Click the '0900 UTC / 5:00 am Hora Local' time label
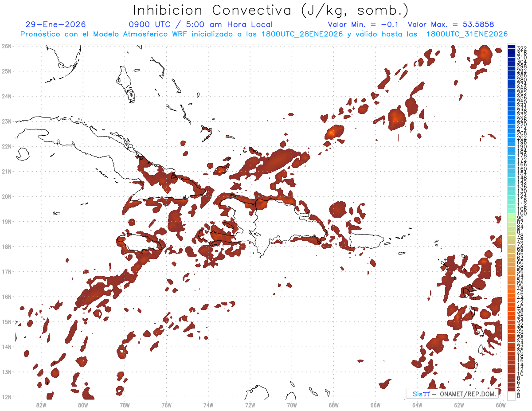 (x=201, y=25)
